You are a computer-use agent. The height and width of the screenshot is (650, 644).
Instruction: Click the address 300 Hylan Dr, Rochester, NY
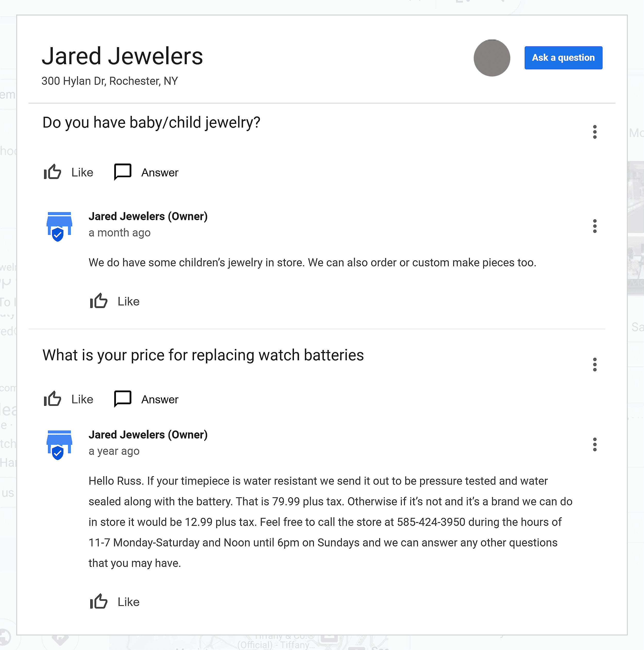pyautogui.click(x=110, y=81)
